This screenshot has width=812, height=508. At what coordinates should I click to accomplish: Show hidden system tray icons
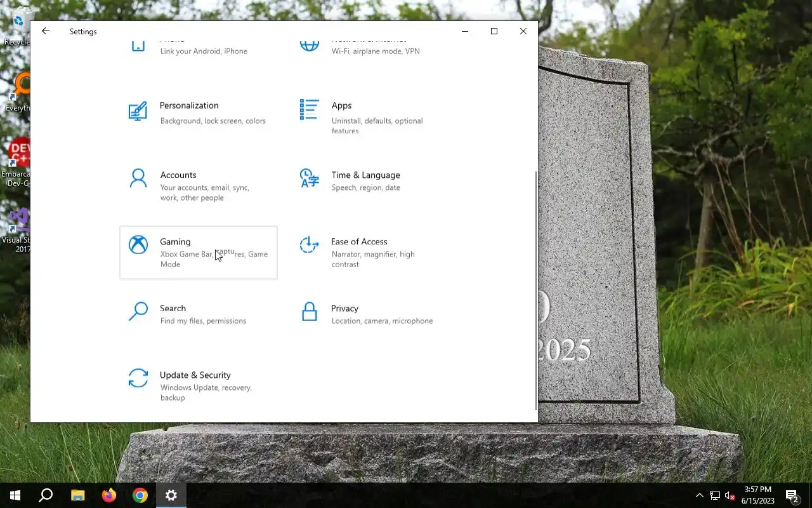[x=700, y=495]
